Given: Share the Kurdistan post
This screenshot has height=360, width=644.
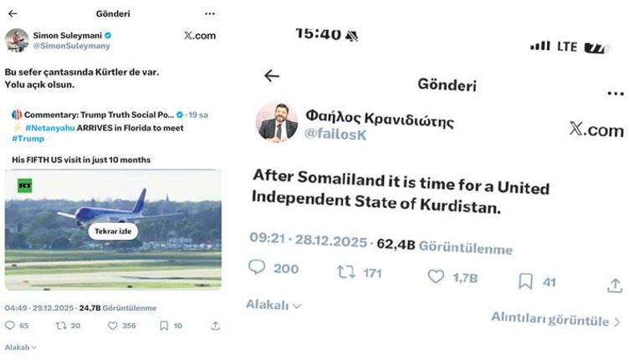Looking at the screenshot, I should [615, 285].
